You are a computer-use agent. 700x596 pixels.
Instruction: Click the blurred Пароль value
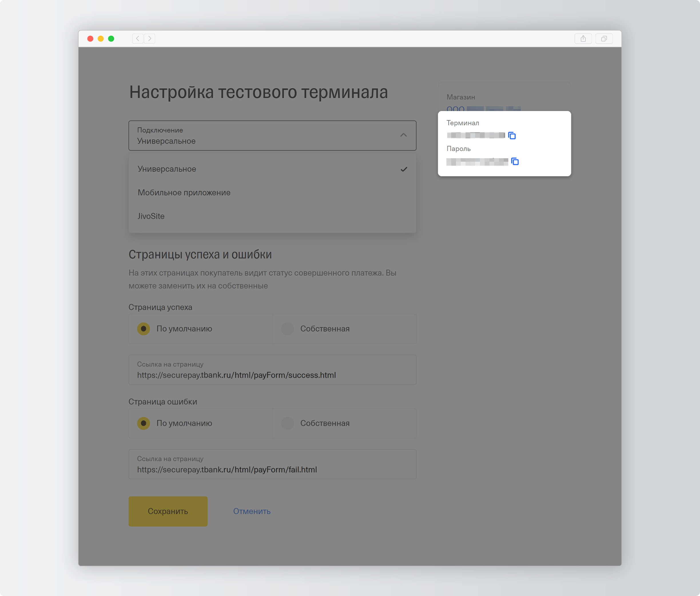[477, 162]
